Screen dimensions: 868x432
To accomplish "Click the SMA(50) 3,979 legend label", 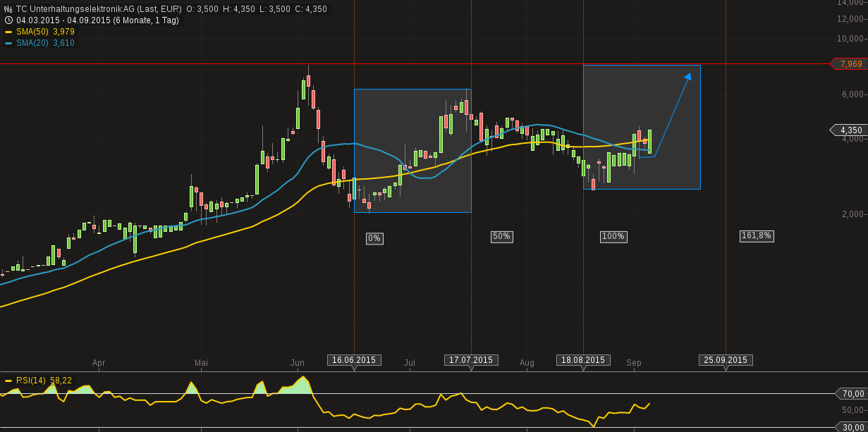I will pos(45,32).
